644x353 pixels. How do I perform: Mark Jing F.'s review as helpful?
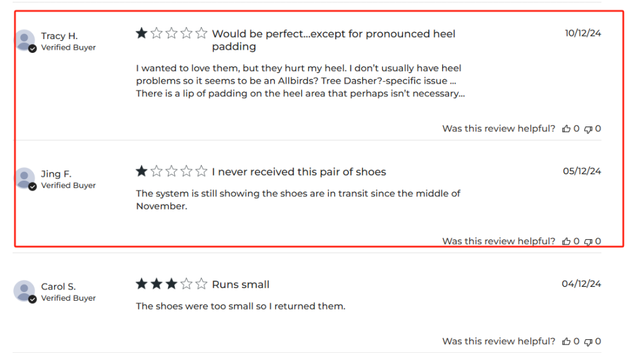click(567, 242)
